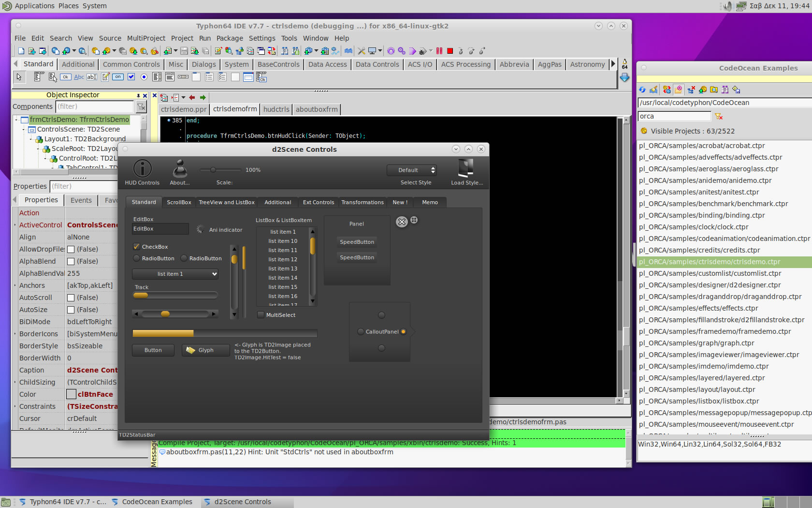Select the TLabel 'Abc' palette component
This screenshot has width=812, height=508.
pos(79,77)
